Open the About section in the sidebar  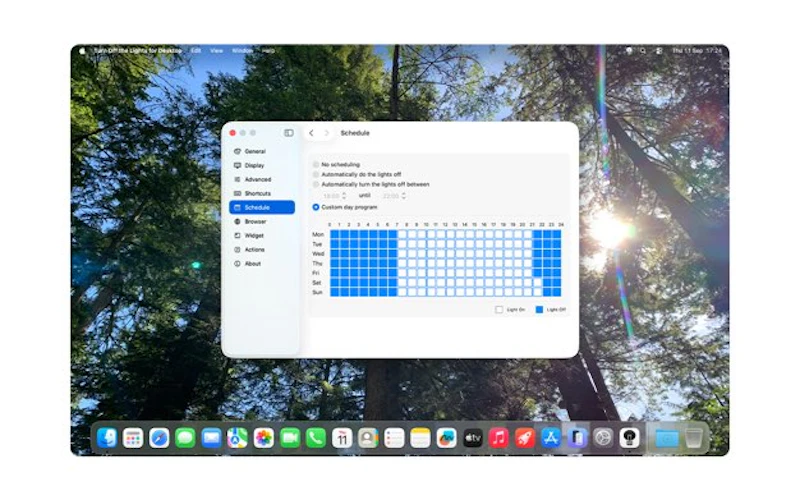click(x=262, y=264)
